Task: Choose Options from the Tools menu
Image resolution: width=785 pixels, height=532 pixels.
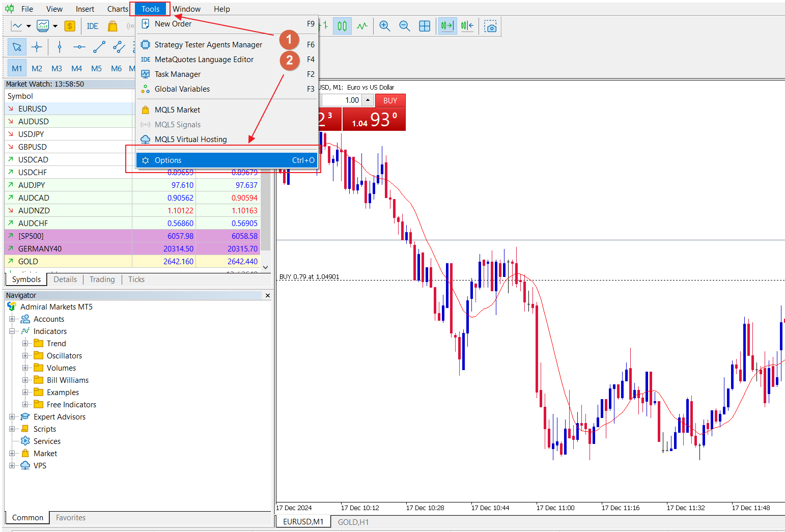Action: [227, 160]
